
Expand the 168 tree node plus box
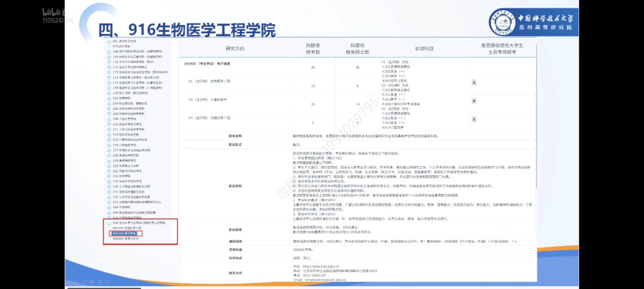(109, 52)
